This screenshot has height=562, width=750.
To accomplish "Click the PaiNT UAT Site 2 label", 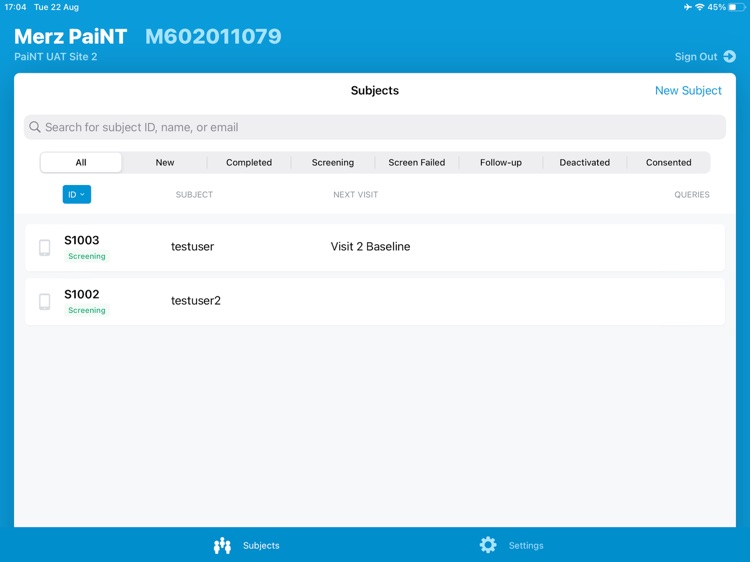I will click(55, 56).
